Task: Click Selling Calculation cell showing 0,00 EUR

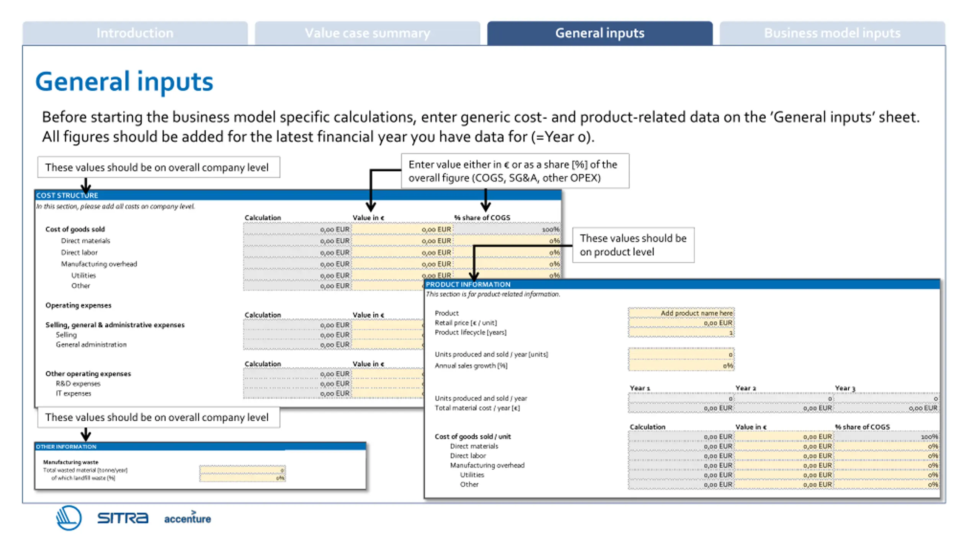Action: point(297,335)
